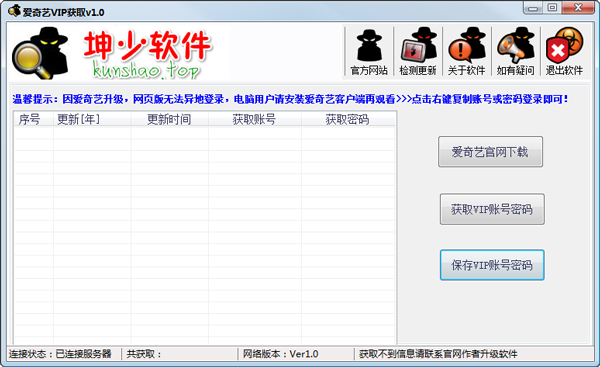The image size is (600, 367).
Task: Click the 检测更新 update check icon
Action: (418, 51)
